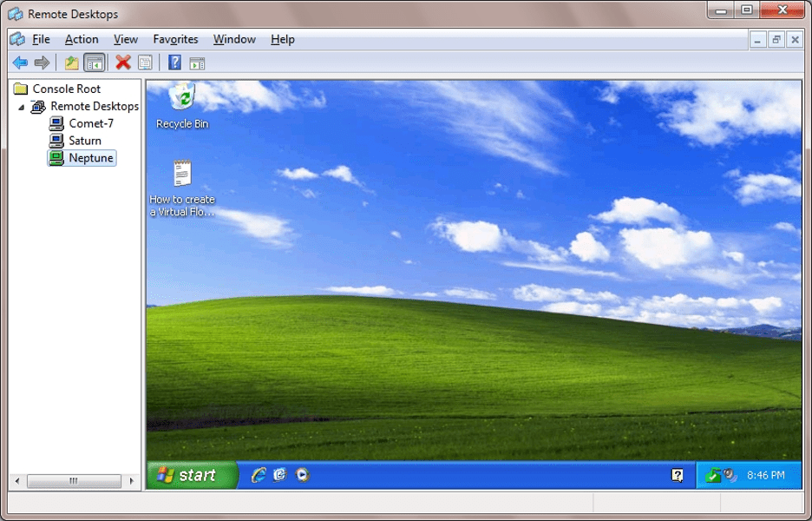Launch Windows Media Player from Quick Launch
The image size is (812, 521).
click(303, 475)
